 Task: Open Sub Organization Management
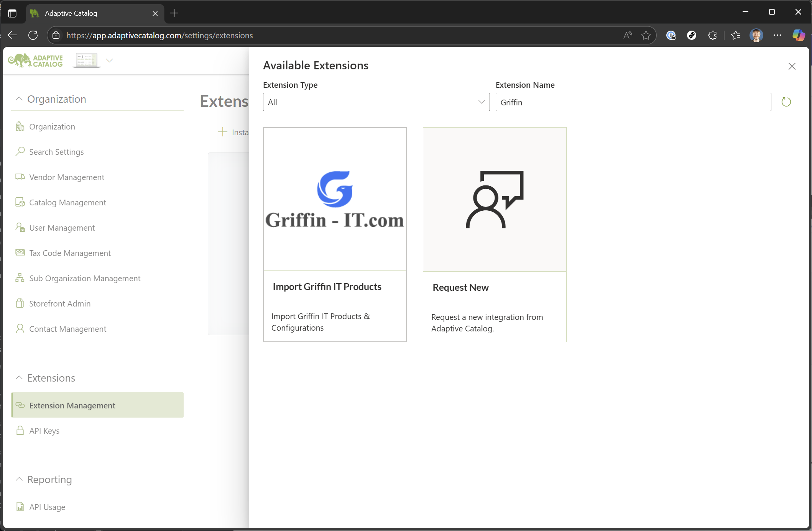(x=85, y=279)
